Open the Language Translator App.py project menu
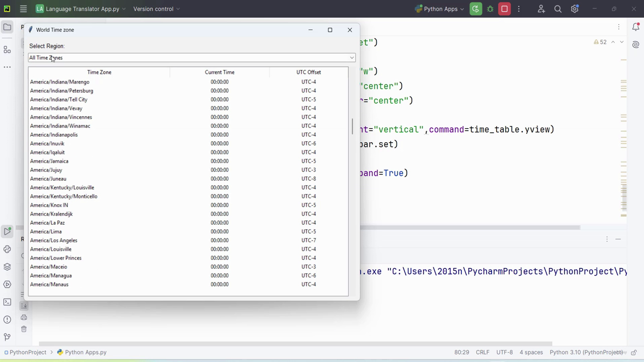 coord(80,9)
